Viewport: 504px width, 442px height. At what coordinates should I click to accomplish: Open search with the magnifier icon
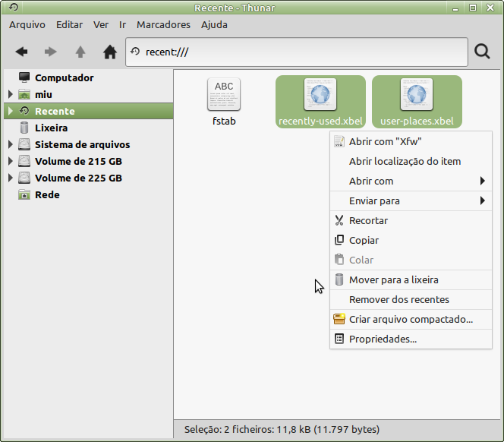click(482, 52)
